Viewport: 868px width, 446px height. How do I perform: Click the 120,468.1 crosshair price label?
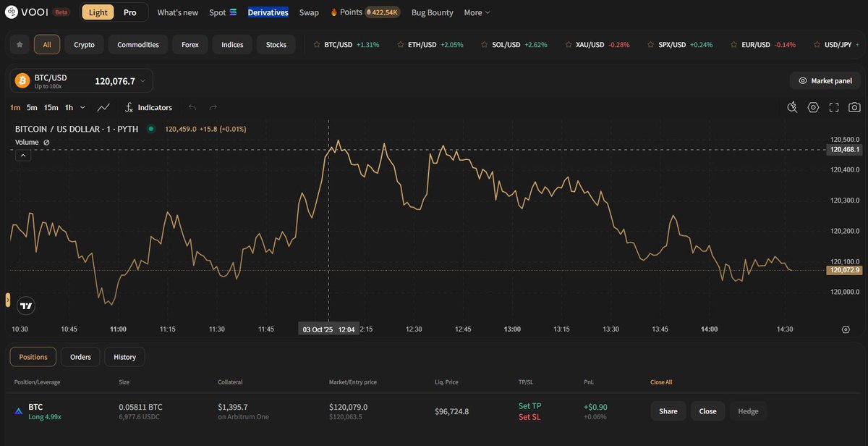[x=844, y=150]
